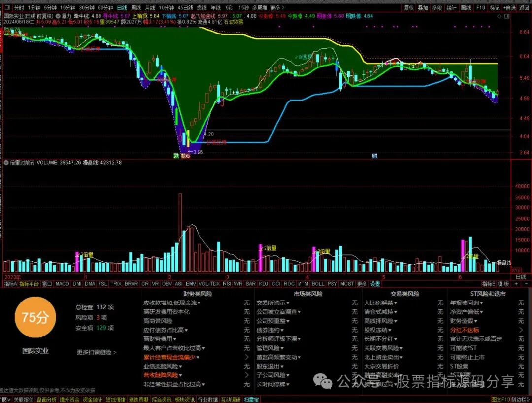Open the 互动调研 bottom tab
This screenshot has height=403, width=532.
[x=231, y=400]
